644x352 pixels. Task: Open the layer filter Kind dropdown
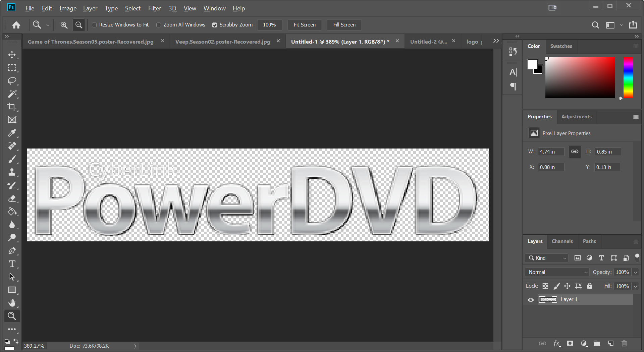(x=547, y=258)
